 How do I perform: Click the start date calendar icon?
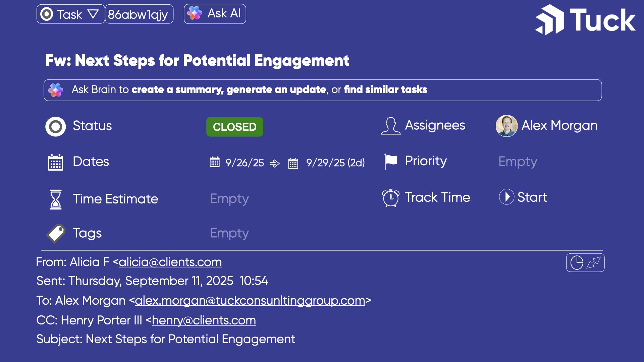pyautogui.click(x=215, y=162)
